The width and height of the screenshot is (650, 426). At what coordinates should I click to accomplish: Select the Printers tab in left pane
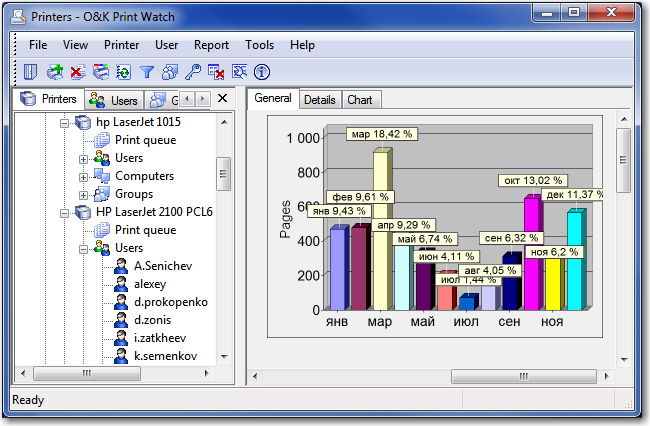49,99
